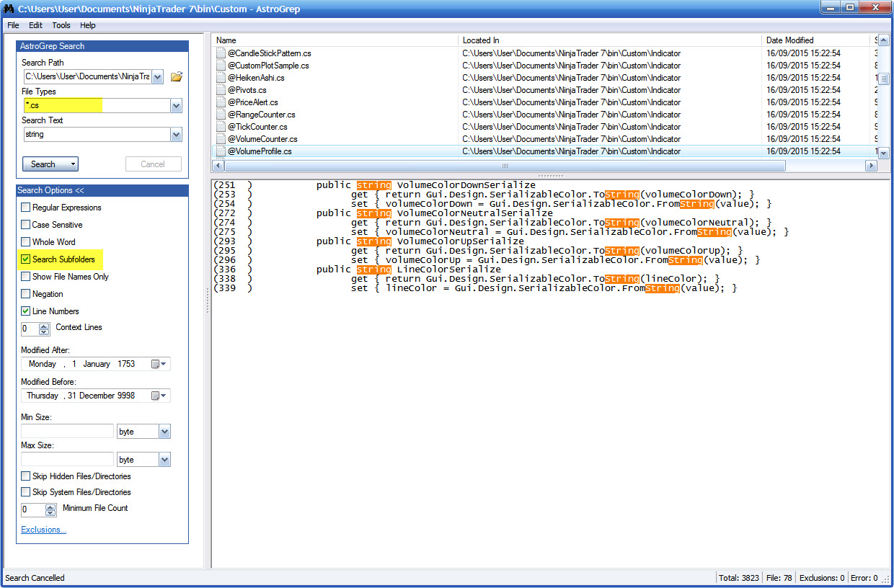Click the AstroGrep binoculars icon in title bar
This screenshot has height=588, width=894.
pyautogui.click(x=9, y=9)
